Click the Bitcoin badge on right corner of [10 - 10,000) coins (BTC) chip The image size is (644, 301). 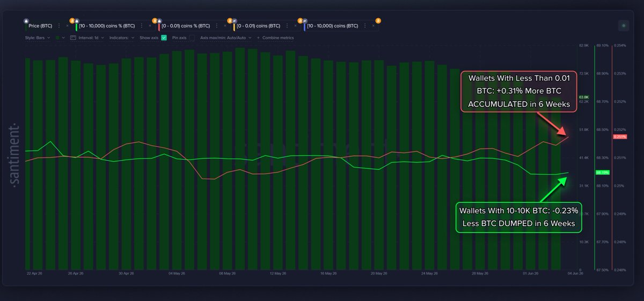tap(378, 20)
